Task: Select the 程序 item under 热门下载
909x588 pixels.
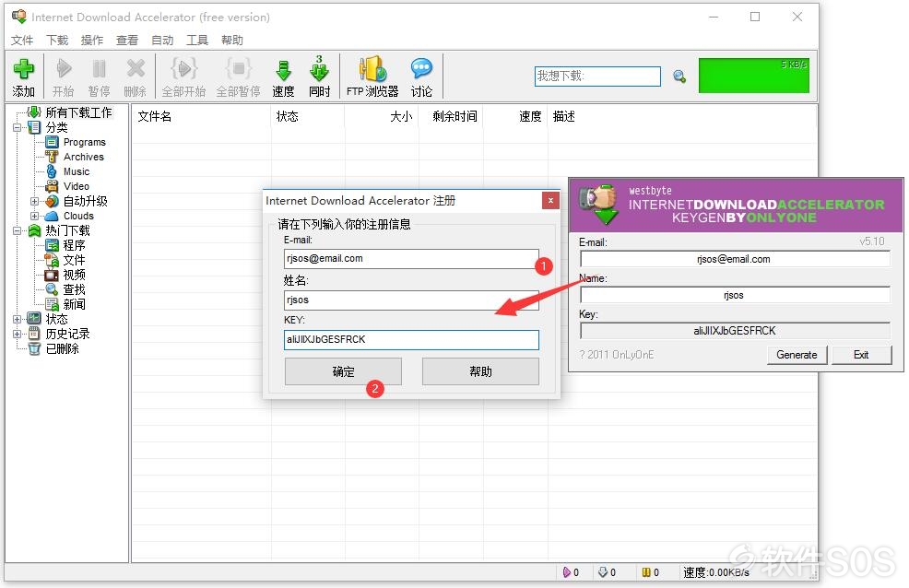Action: (74, 245)
